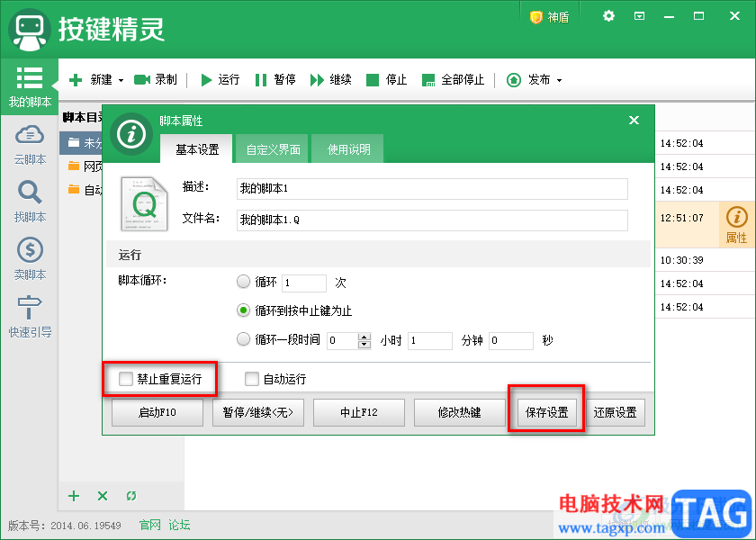
Task: Click the 按键精灵 robot logo
Action: tap(29, 30)
